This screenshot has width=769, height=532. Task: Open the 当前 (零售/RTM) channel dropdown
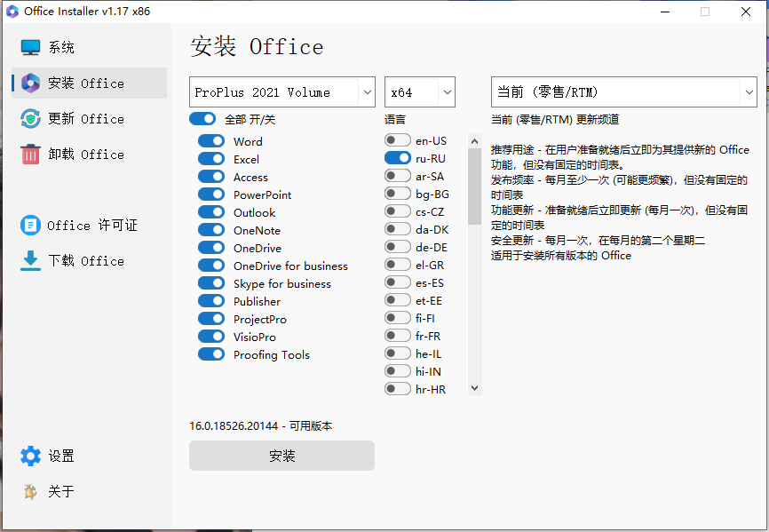point(623,92)
